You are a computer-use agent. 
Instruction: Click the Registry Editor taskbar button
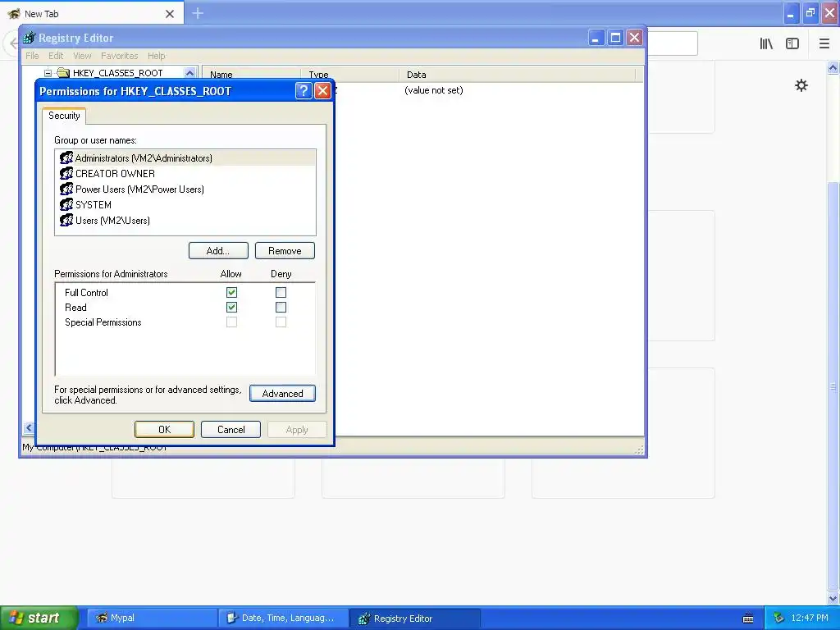click(414, 619)
